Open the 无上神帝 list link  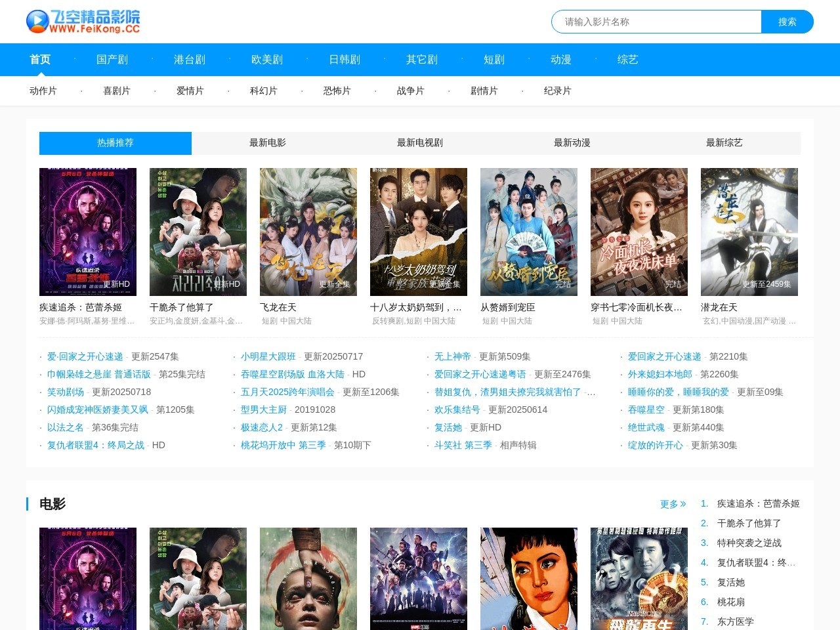[x=452, y=356]
